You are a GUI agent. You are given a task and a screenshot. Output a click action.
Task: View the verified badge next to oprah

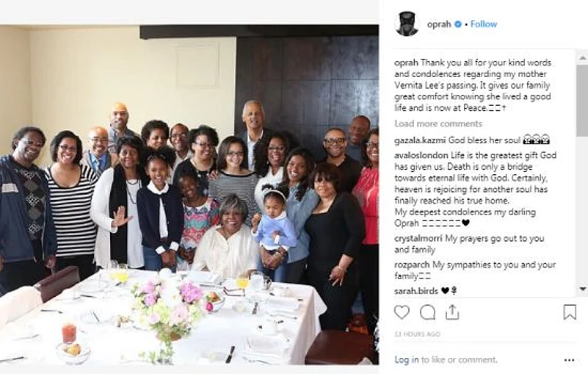tap(458, 24)
